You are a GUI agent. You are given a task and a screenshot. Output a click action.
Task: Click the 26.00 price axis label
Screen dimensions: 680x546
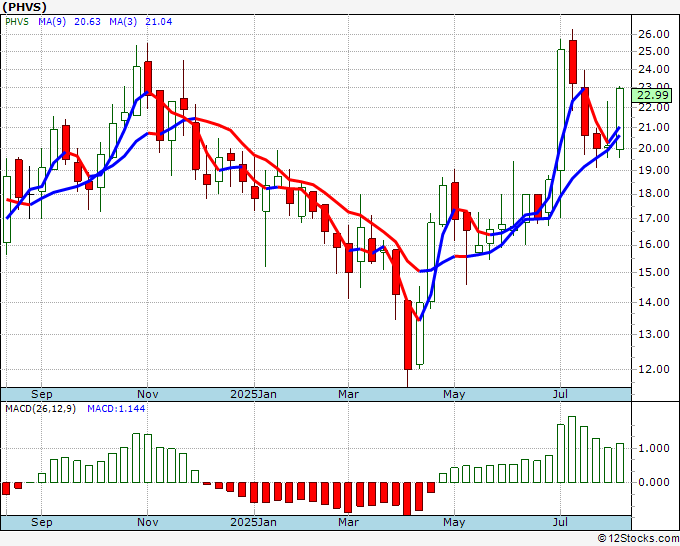[x=654, y=34]
